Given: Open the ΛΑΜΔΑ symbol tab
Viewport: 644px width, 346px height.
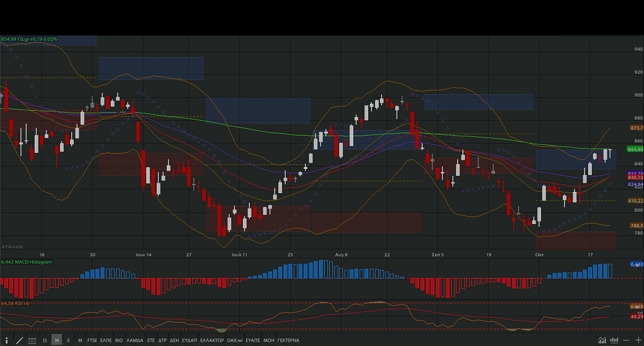Looking at the screenshot, I should click(135, 340).
